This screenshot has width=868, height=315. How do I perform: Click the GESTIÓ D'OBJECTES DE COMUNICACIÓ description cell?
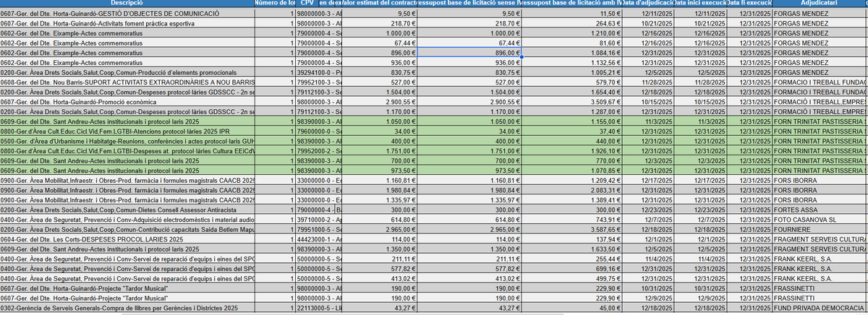click(x=129, y=14)
